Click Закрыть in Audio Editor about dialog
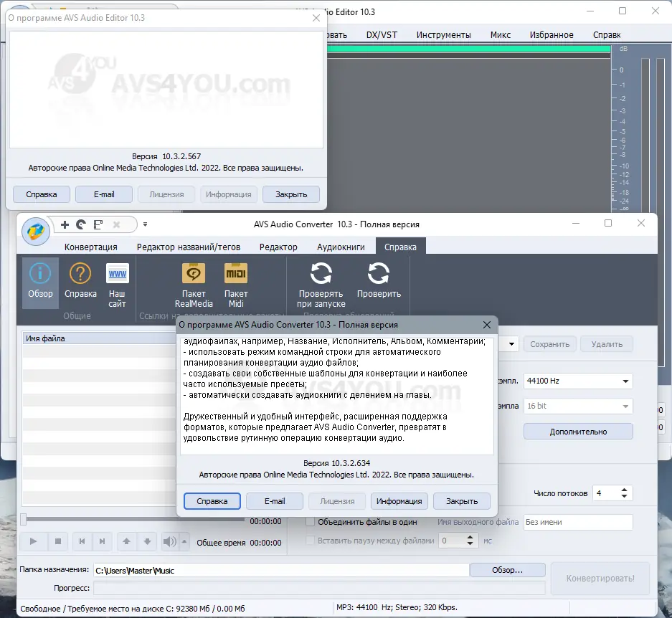This screenshot has width=672, height=618. [291, 194]
